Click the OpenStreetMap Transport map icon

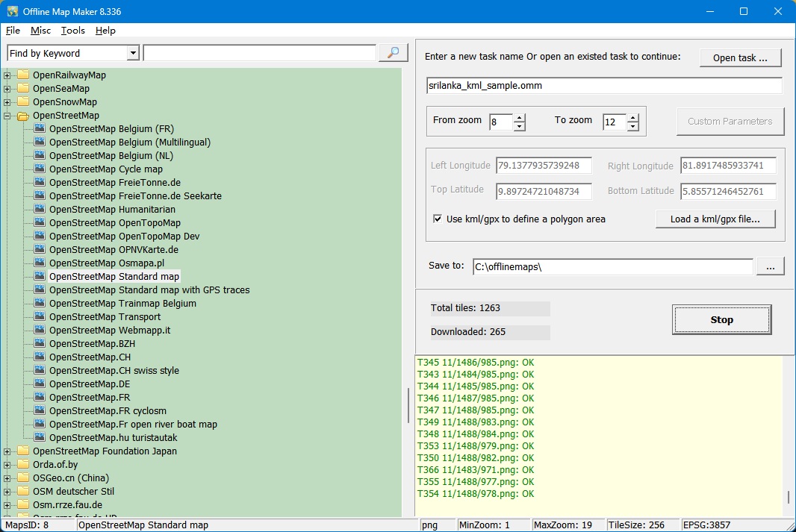(40, 317)
